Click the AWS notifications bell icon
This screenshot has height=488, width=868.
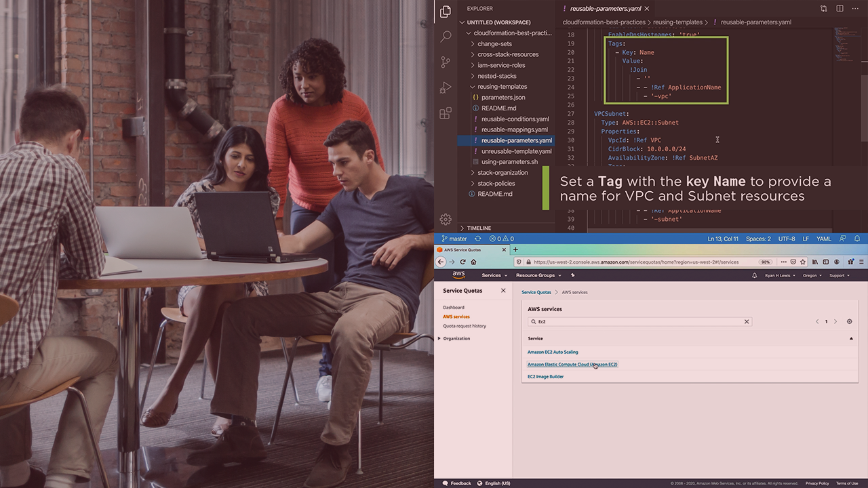754,276
